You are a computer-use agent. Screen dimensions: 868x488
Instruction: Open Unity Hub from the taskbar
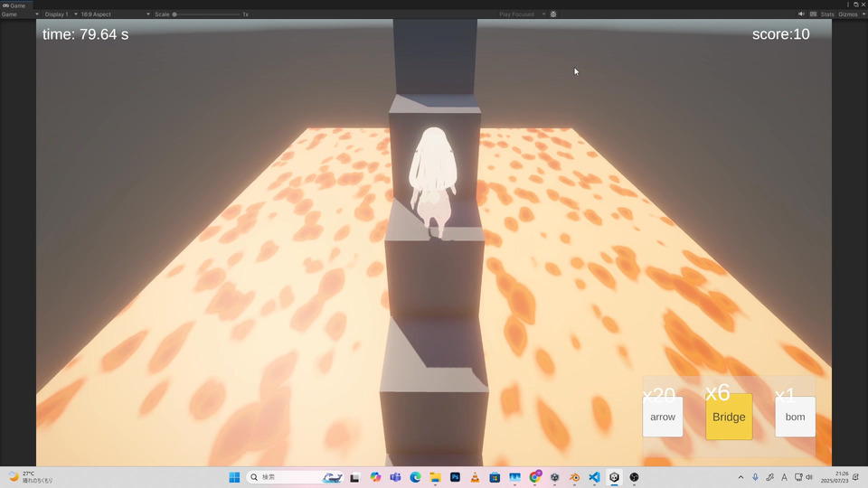[554, 477]
